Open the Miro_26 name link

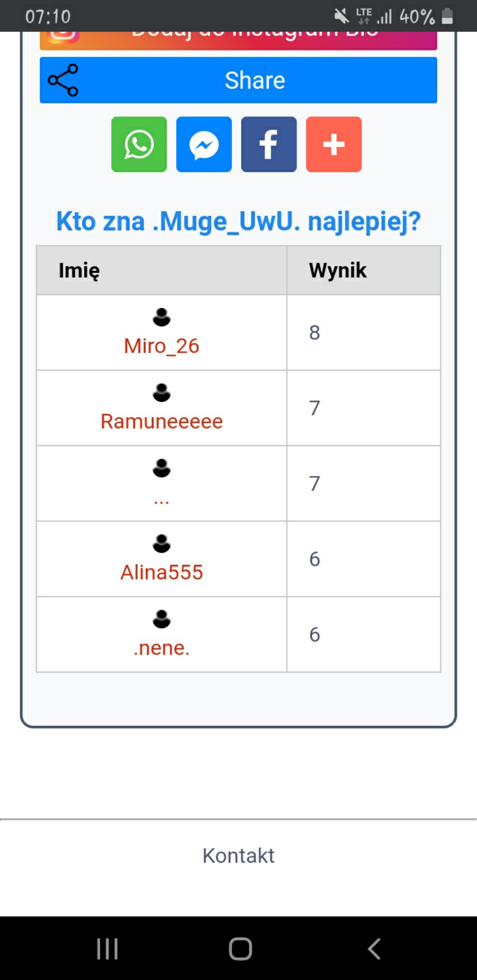[162, 346]
